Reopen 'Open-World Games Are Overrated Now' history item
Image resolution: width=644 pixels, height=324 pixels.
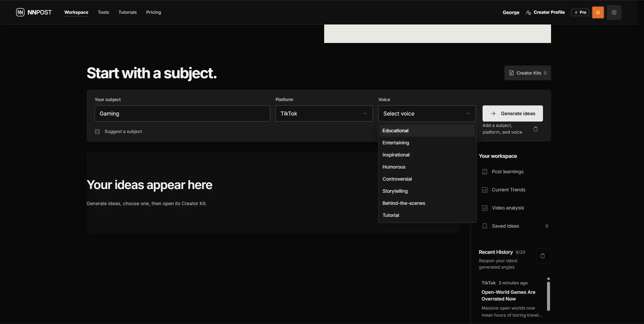click(x=511, y=299)
